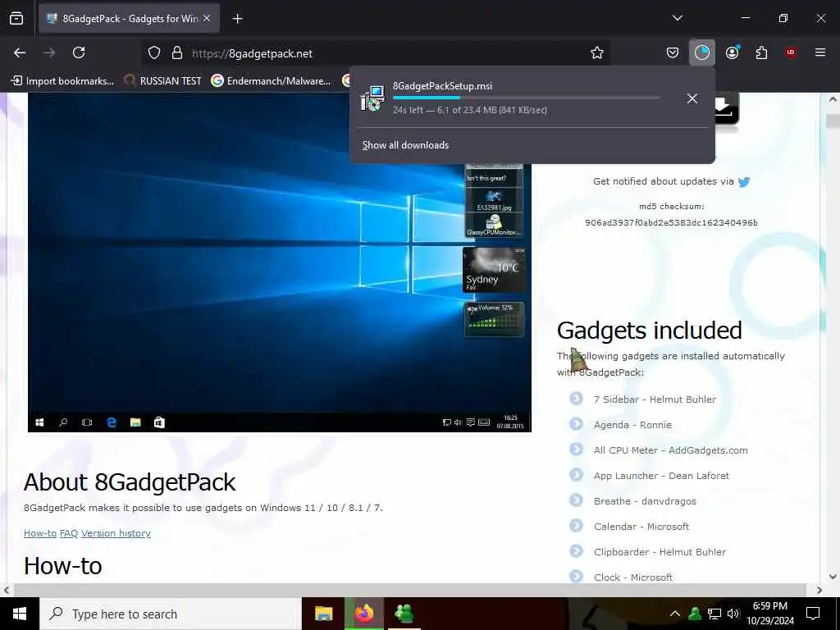
Task: Open a new browser tab
Action: point(238,19)
